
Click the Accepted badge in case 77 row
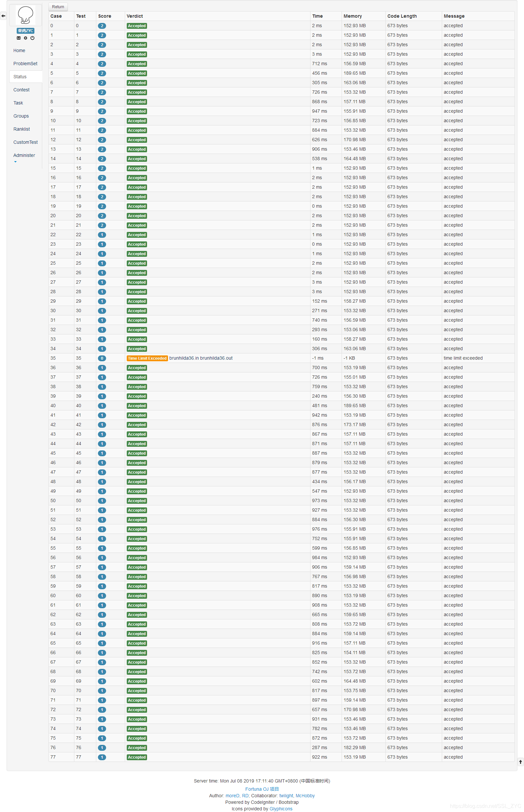coord(137,757)
